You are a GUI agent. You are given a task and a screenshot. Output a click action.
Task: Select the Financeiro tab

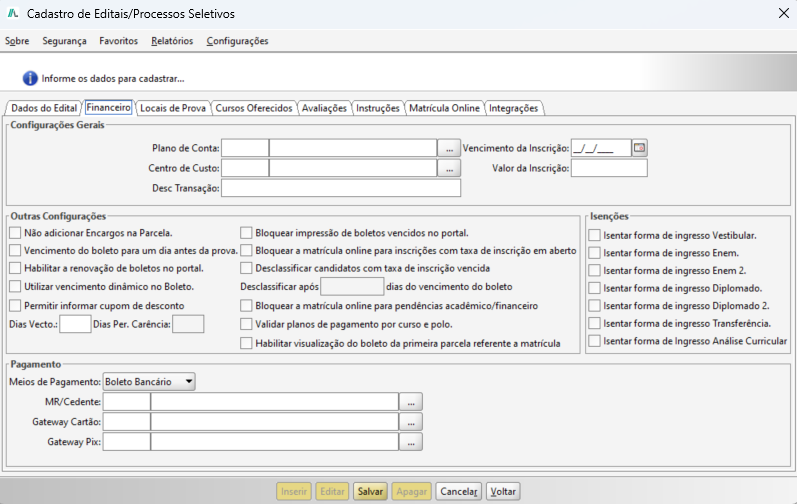pyautogui.click(x=108, y=107)
